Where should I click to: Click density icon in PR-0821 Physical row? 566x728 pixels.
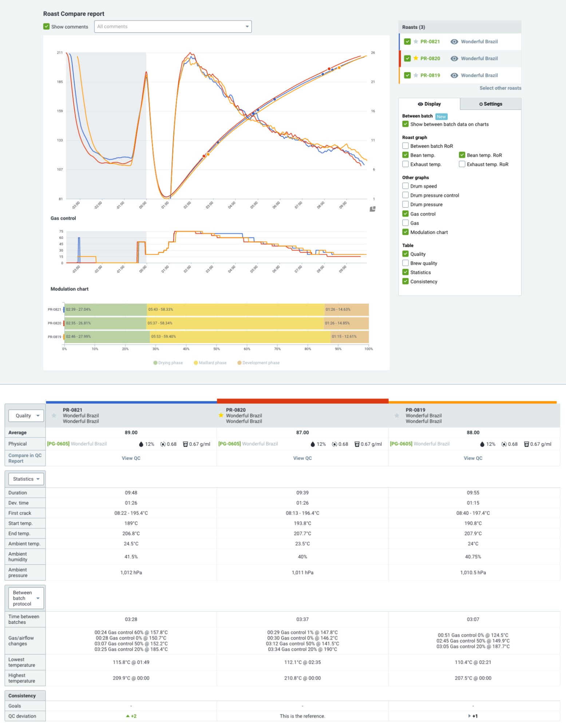185,444
